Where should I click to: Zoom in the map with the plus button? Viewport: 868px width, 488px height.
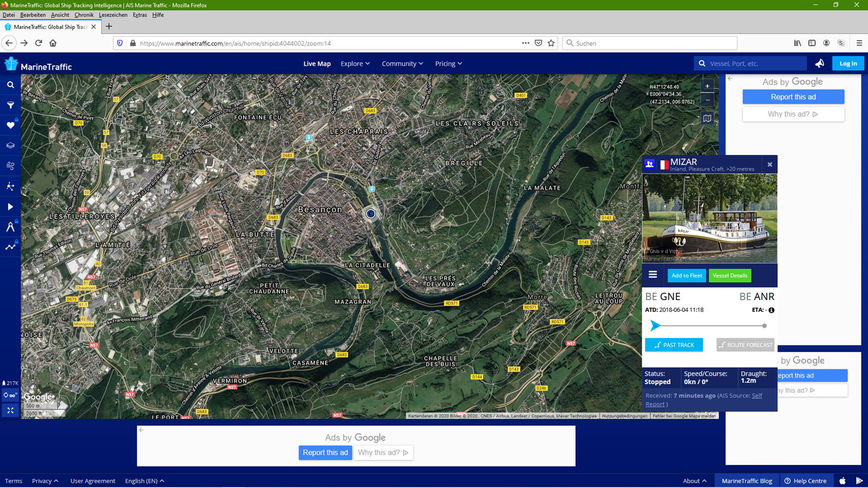707,86
